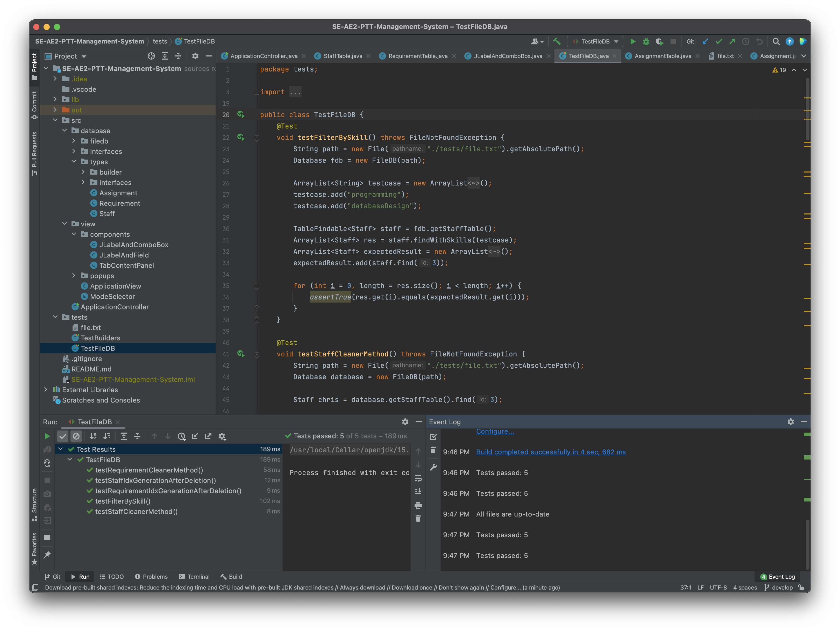
Task: Start debugging with the bug icon
Action: click(646, 41)
